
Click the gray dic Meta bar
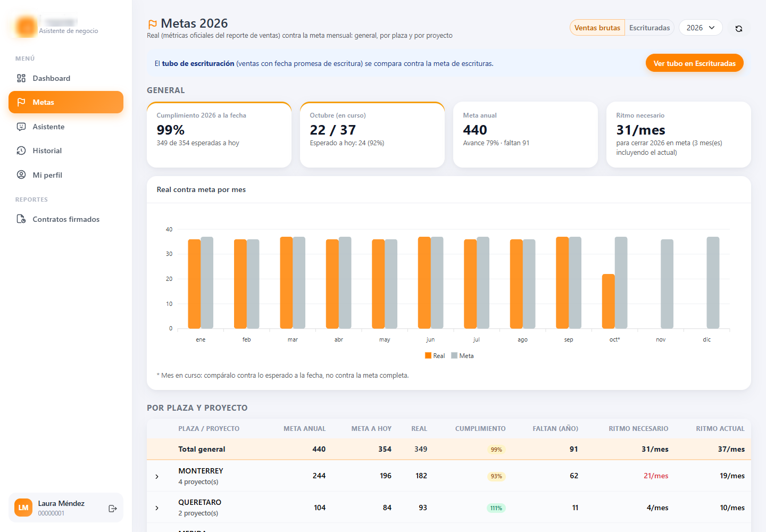click(713, 282)
